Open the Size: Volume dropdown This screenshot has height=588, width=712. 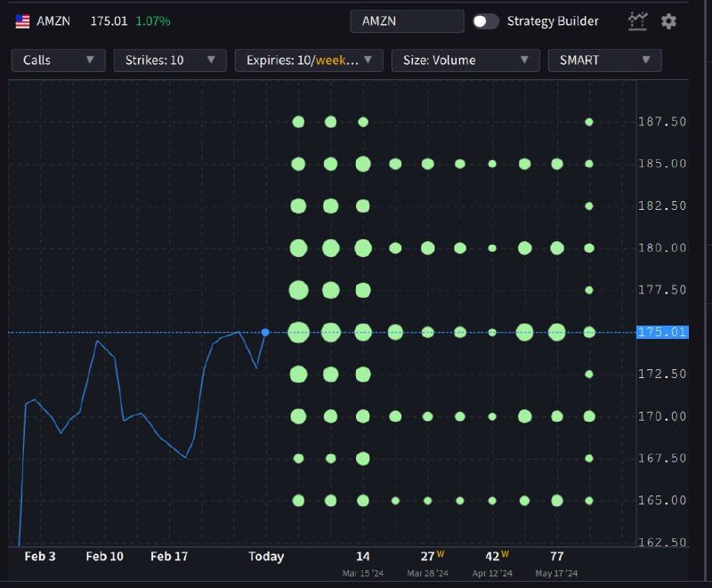pos(465,60)
